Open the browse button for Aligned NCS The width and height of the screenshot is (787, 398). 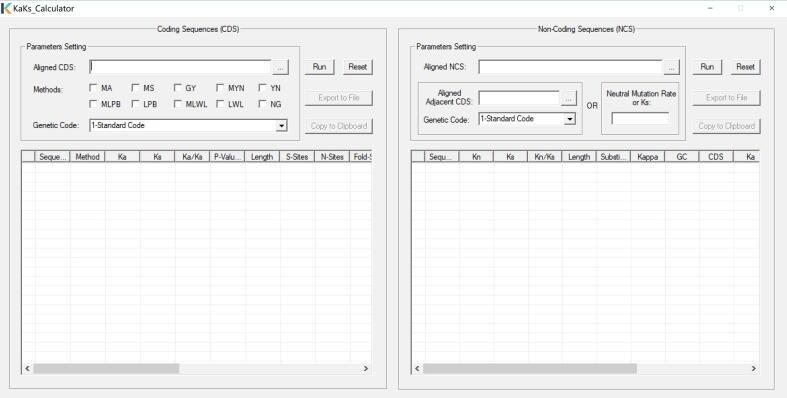pyautogui.click(x=671, y=67)
